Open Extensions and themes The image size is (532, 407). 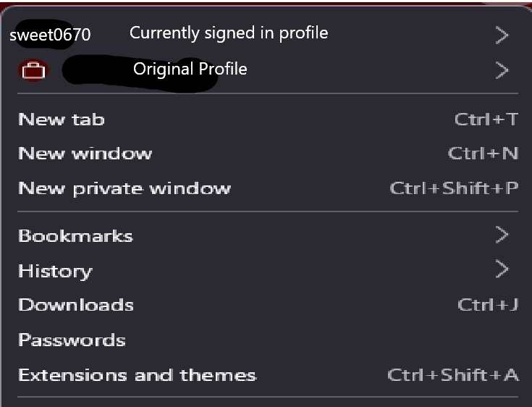click(x=137, y=375)
